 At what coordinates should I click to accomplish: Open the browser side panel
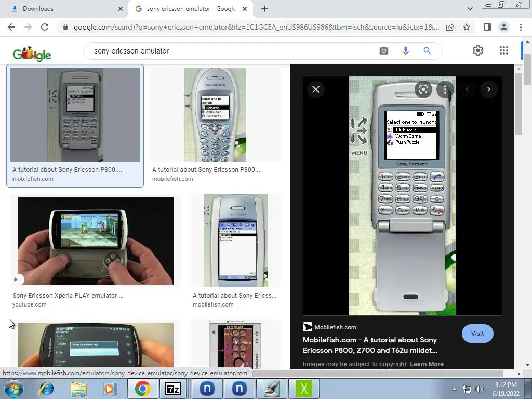[487, 27]
